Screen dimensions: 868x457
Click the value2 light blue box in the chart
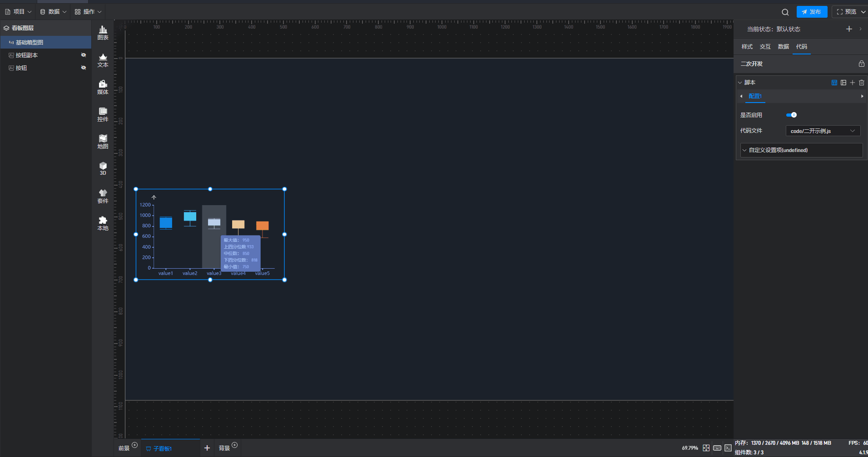pyautogui.click(x=190, y=216)
